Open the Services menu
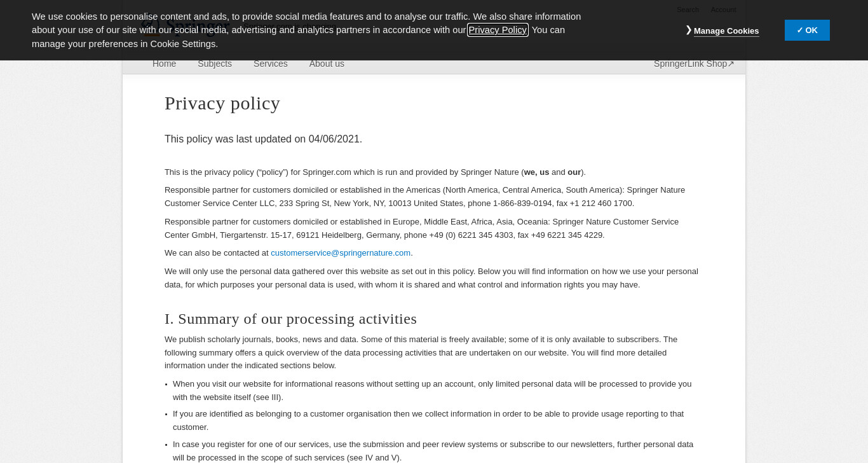This screenshot has width=868, height=463. coord(271,64)
